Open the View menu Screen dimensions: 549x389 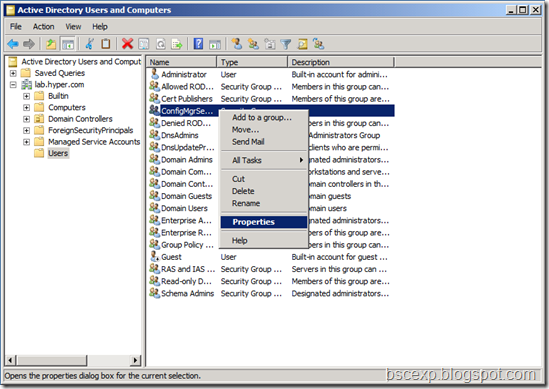[73, 27]
